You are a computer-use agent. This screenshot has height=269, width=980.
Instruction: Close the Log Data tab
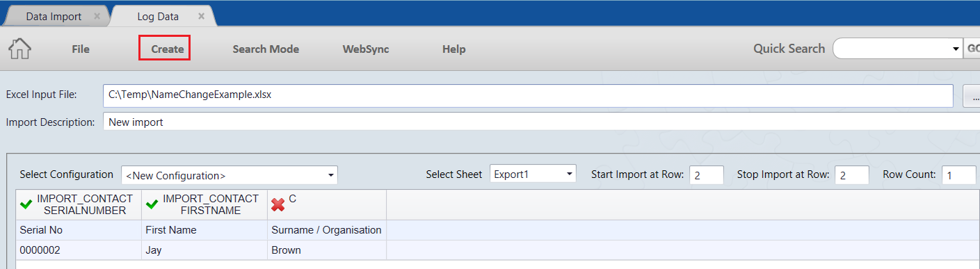click(x=201, y=16)
